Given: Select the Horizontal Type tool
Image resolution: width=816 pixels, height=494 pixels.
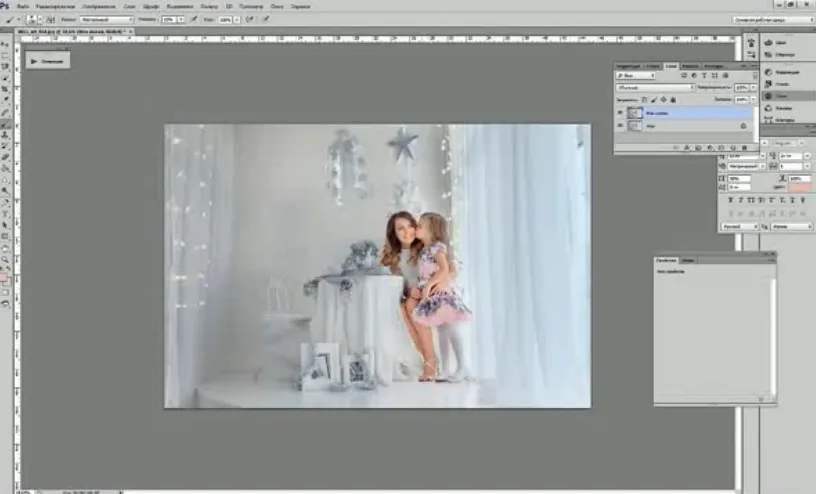Looking at the screenshot, I should [x=6, y=213].
